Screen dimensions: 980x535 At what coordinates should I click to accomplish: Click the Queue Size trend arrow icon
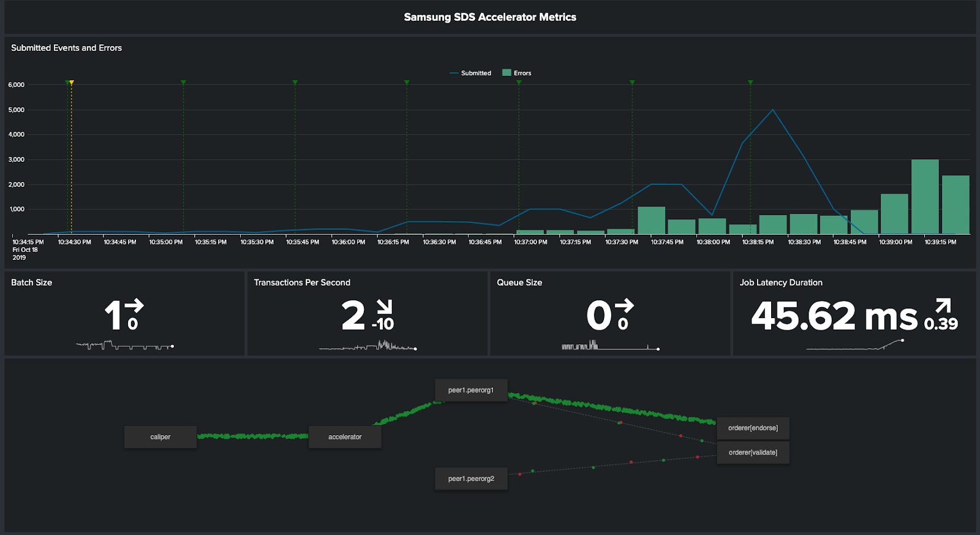point(625,305)
